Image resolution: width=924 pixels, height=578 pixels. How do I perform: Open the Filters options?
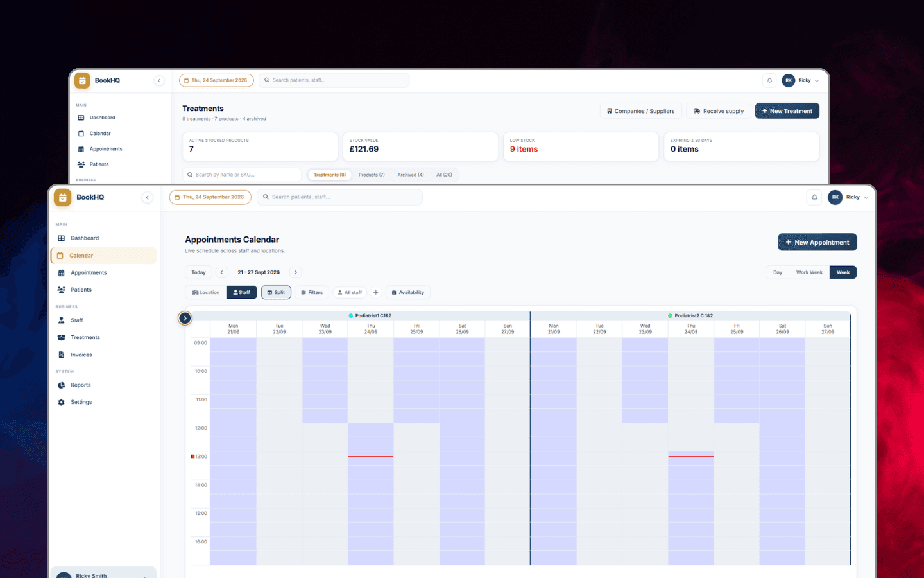click(312, 292)
